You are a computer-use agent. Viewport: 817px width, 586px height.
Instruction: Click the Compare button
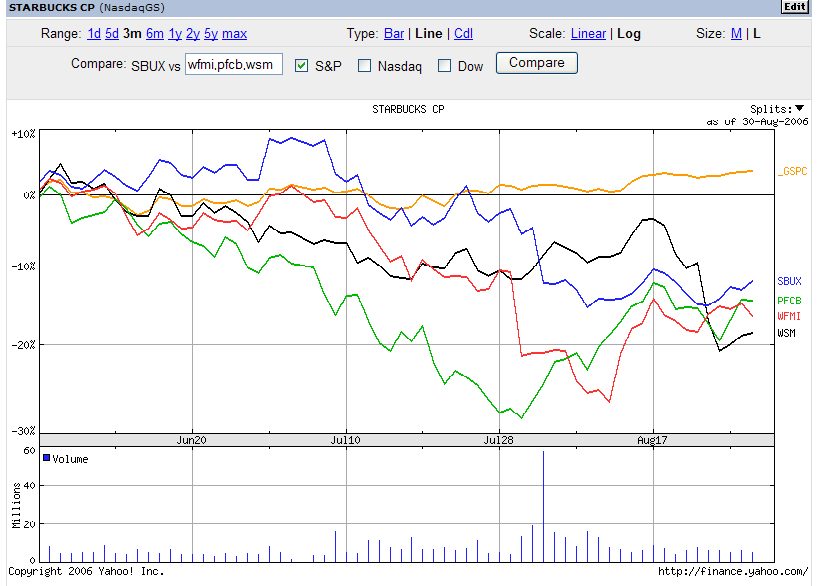pyautogui.click(x=537, y=63)
